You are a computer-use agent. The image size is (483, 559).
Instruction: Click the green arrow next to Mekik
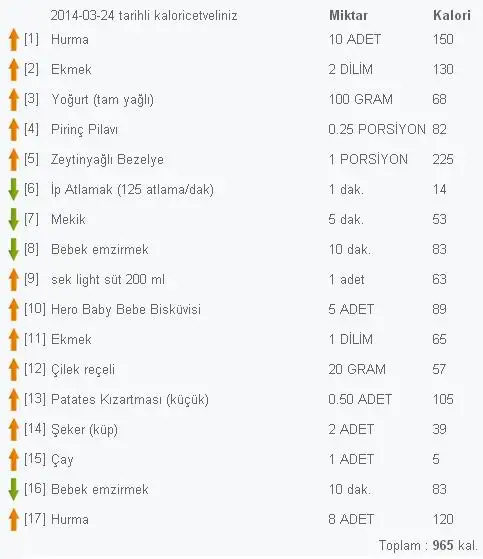click(14, 219)
